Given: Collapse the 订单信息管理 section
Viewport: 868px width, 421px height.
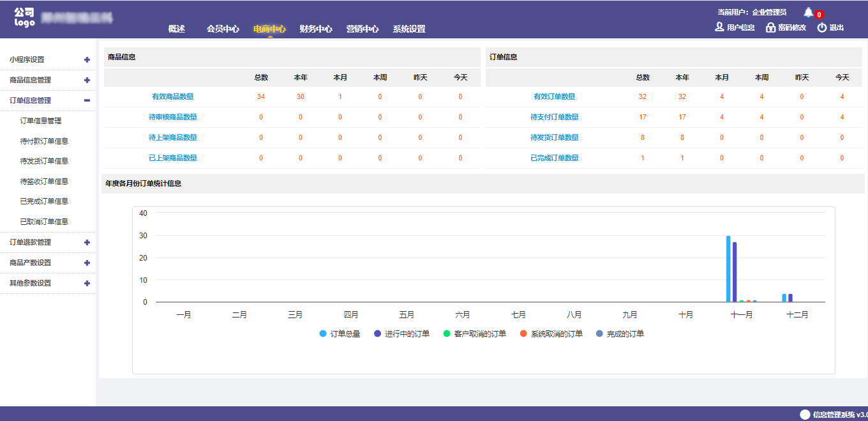Looking at the screenshot, I should [87, 100].
